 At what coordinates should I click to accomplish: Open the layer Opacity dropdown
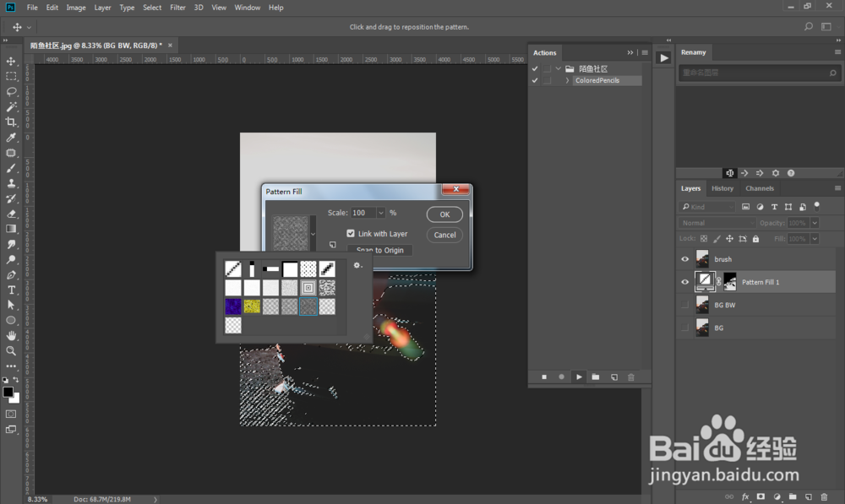click(815, 222)
